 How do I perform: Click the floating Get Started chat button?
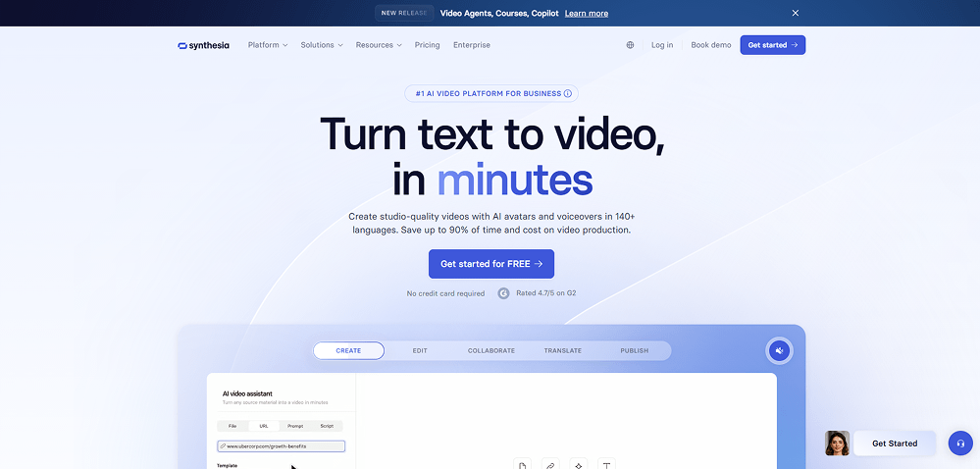click(x=895, y=443)
